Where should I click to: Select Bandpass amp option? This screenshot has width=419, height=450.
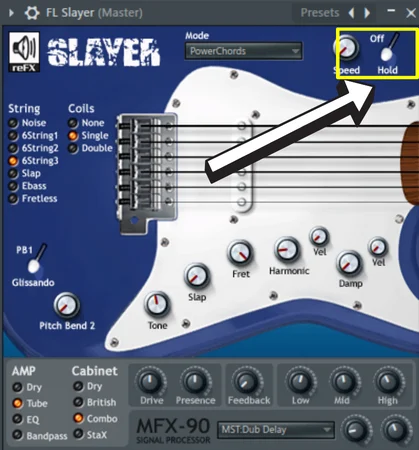pyautogui.click(x=40, y=435)
